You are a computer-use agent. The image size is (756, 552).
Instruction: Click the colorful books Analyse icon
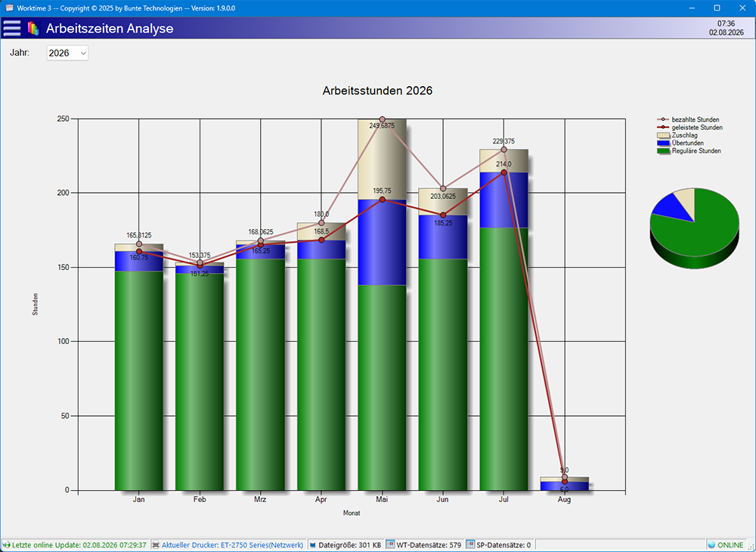point(33,29)
